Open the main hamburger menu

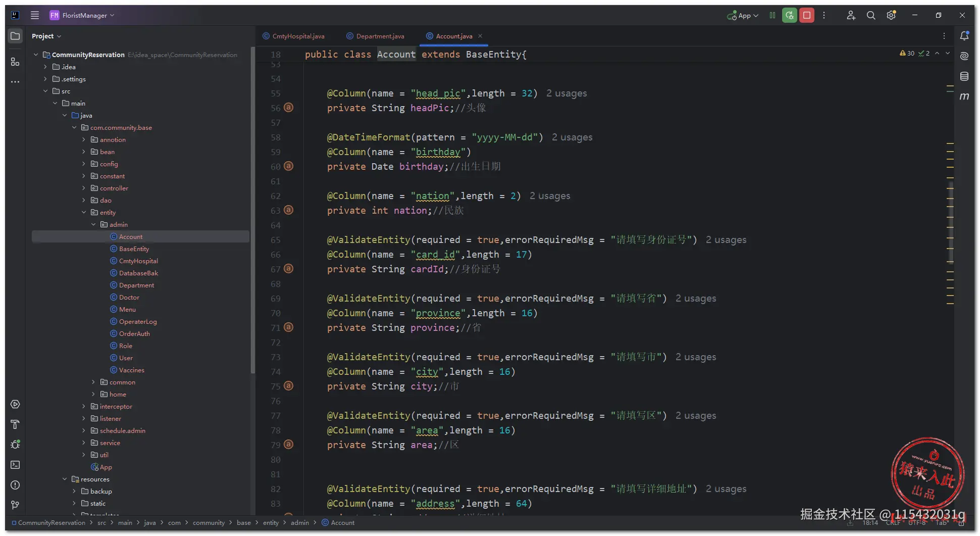point(35,15)
